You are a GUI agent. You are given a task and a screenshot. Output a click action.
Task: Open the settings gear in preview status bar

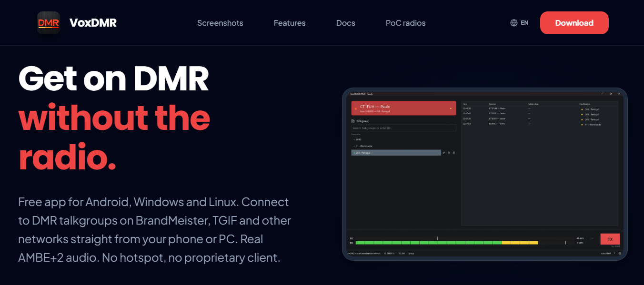620,253
